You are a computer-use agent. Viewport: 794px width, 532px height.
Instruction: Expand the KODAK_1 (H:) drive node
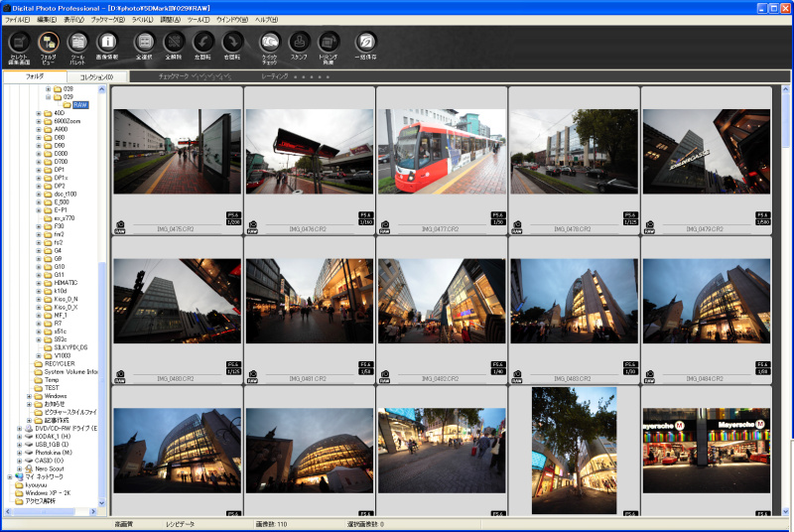click(x=19, y=437)
